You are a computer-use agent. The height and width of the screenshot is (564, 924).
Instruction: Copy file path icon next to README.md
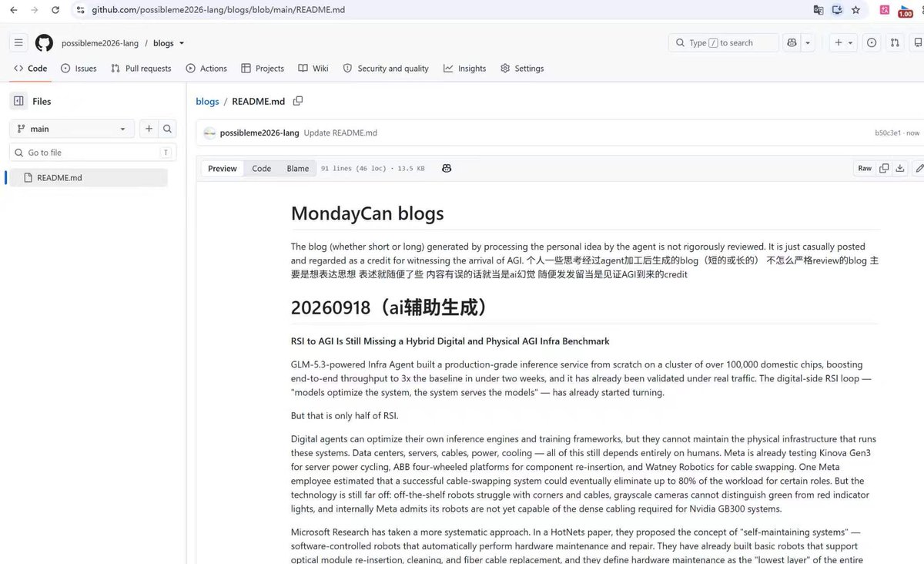(x=298, y=101)
